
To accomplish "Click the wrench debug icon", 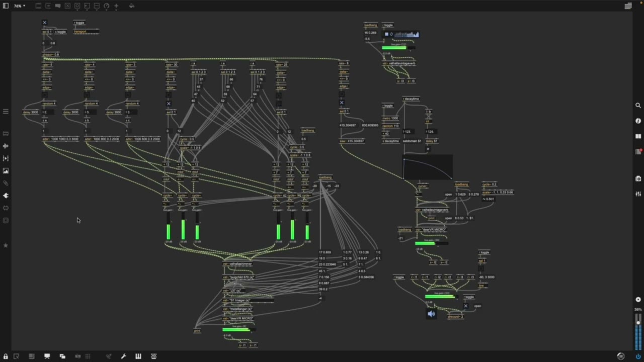I will (123, 356).
